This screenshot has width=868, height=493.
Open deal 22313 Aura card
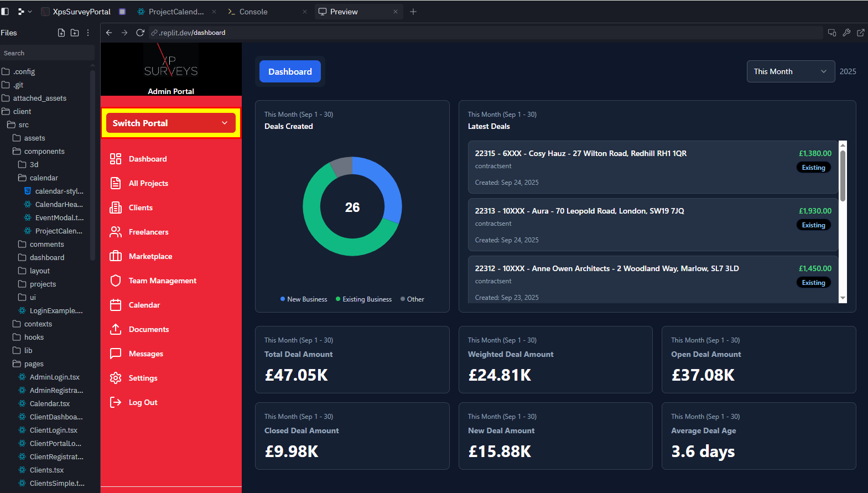pos(653,225)
